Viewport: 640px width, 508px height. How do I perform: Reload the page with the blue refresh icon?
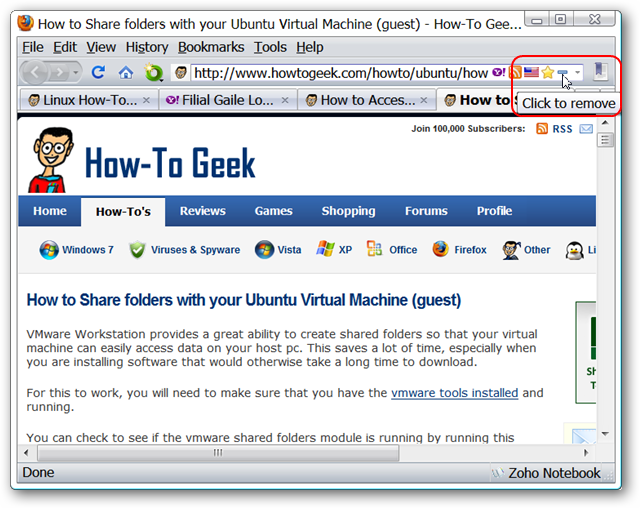pyautogui.click(x=98, y=73)
